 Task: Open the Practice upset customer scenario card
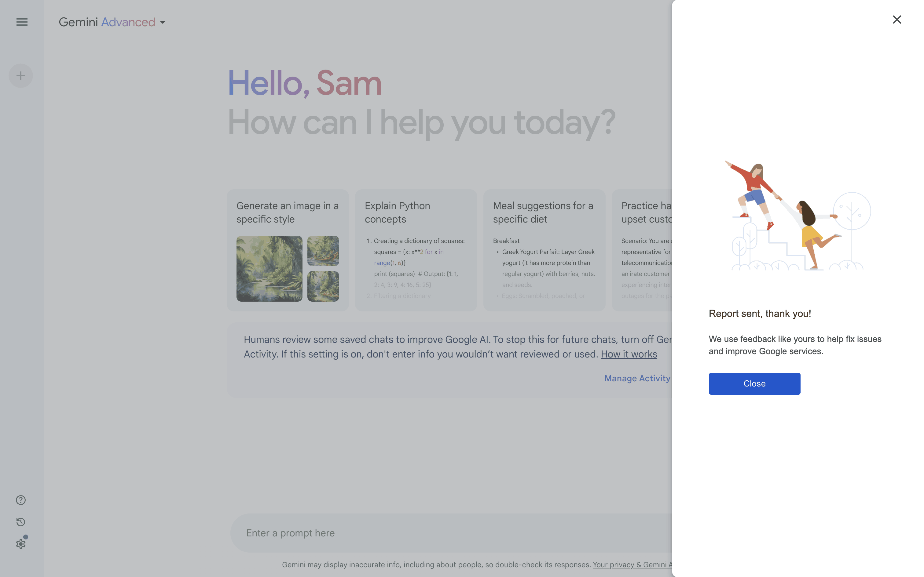(642, 250)
